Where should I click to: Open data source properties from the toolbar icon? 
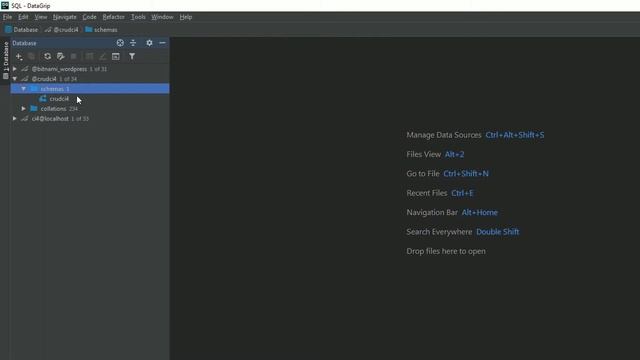point(60,56)
